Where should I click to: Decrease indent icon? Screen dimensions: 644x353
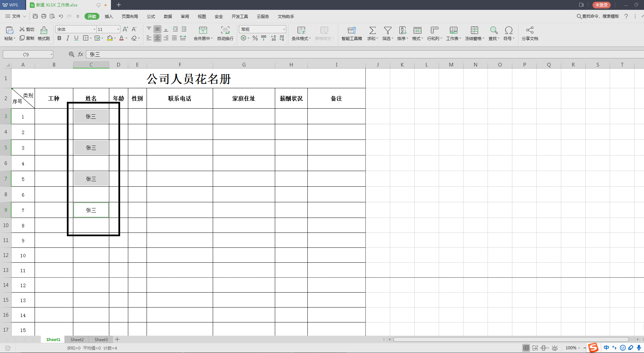175,29
